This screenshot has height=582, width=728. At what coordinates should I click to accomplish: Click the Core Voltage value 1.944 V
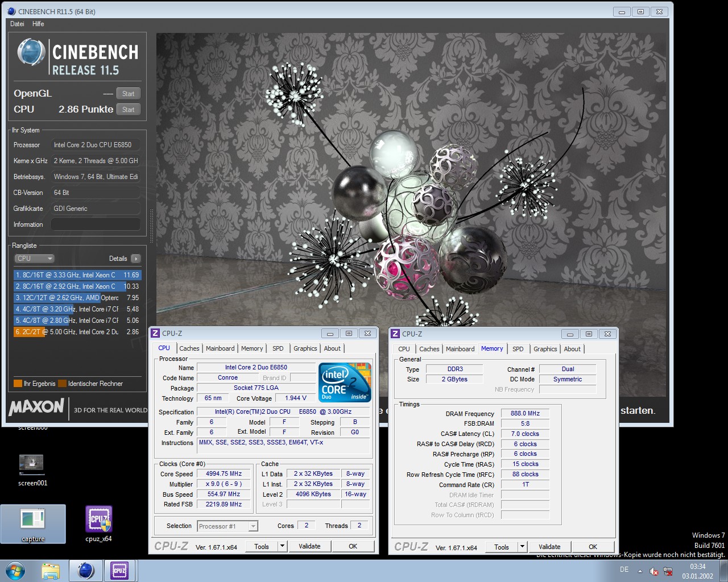coord(296,398)
